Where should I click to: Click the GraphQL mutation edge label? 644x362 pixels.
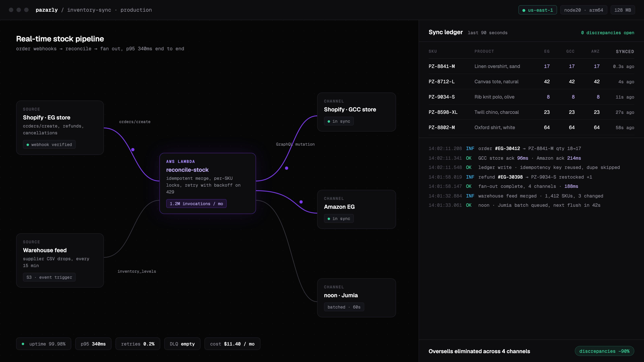[x=295, y=144]
